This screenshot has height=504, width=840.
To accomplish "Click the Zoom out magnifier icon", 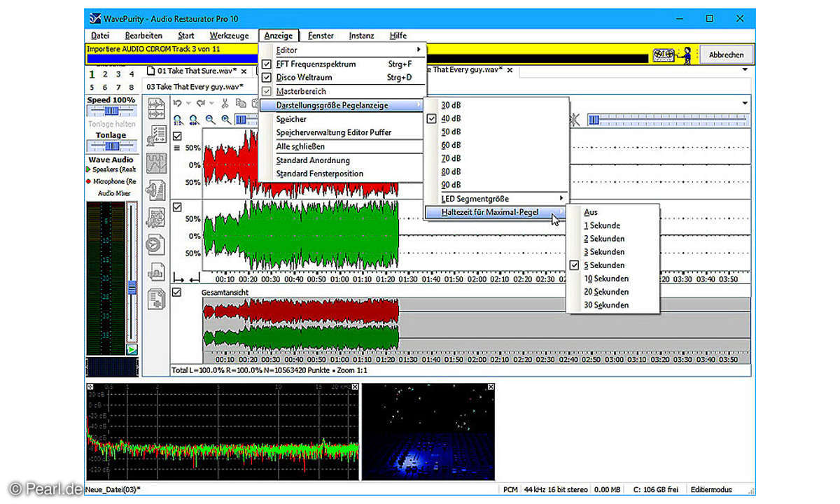I will click(210, 120).
